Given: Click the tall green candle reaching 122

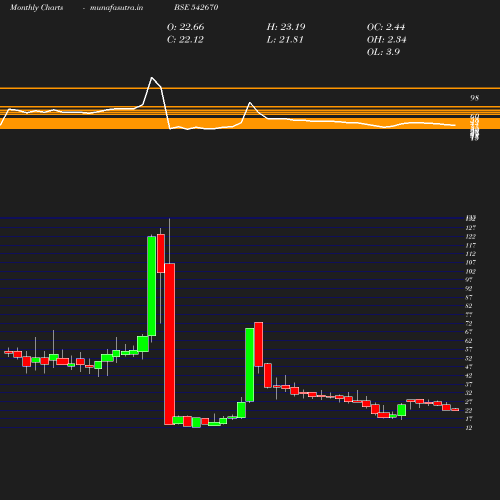Looking at the screenshot, I should 152,286.
